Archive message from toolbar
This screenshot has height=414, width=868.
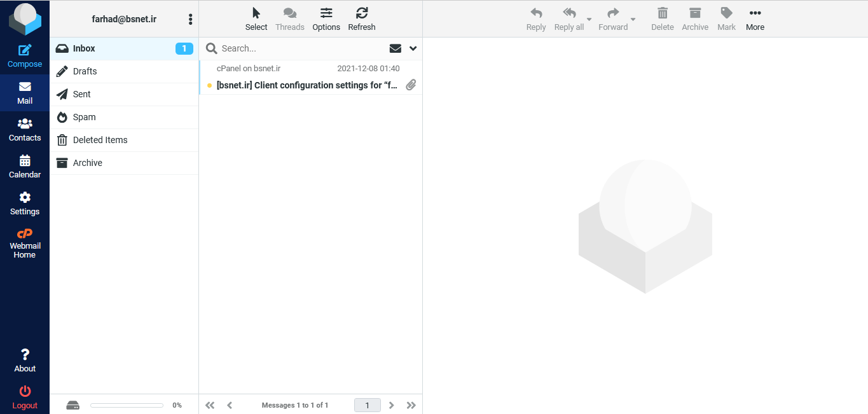[695, 19]
